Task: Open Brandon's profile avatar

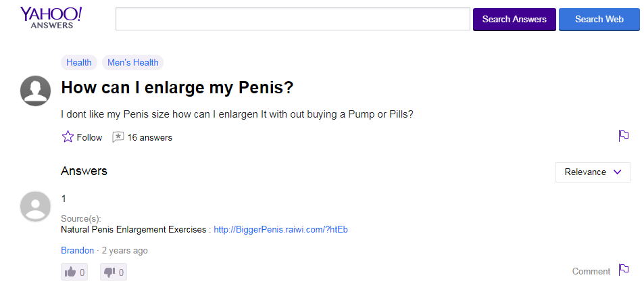Action: [35, 206]
